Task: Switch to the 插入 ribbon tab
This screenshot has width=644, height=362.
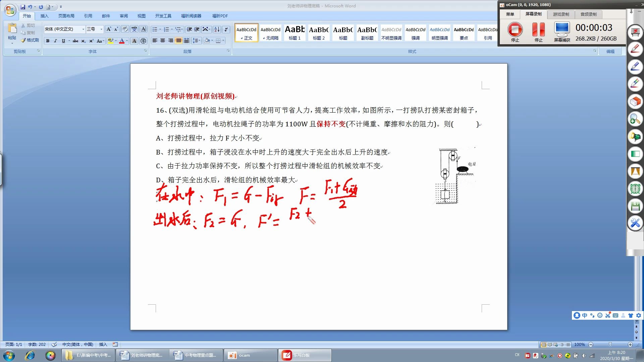Action: [x=44, y=16]
